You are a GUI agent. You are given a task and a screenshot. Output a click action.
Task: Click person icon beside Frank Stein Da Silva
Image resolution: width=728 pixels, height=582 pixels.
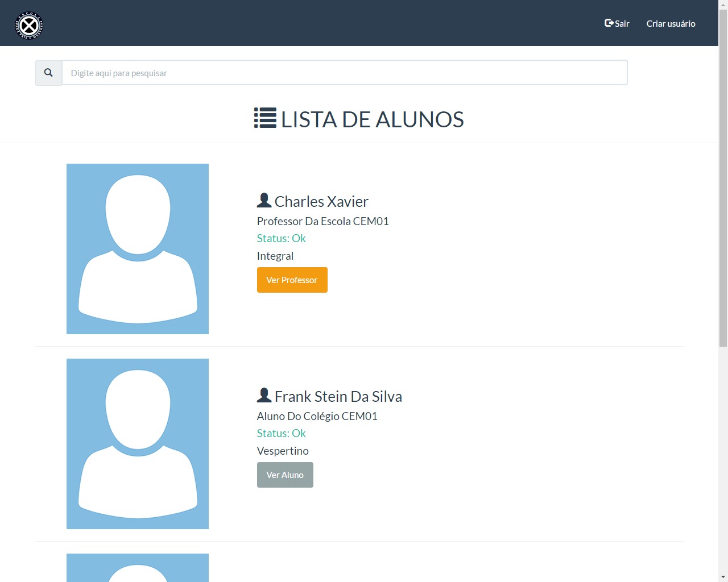[x=264, y=395]
